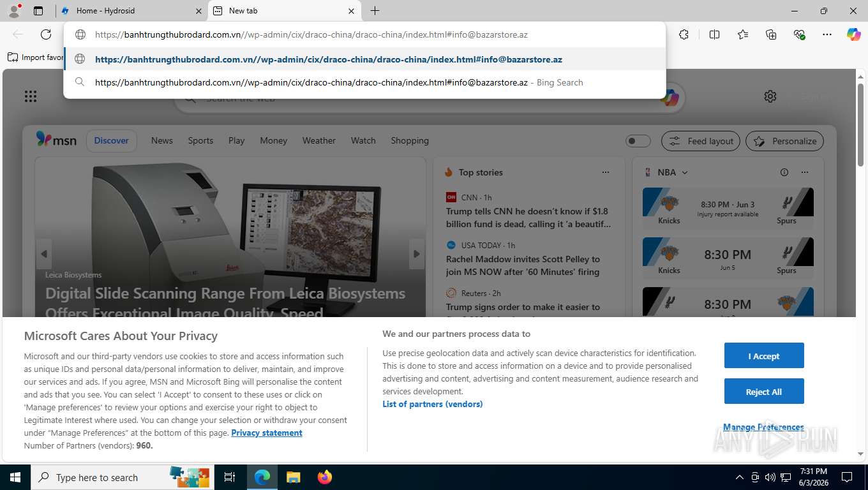Open the notification center icon
868x490 pixels.
pos(847,477)
